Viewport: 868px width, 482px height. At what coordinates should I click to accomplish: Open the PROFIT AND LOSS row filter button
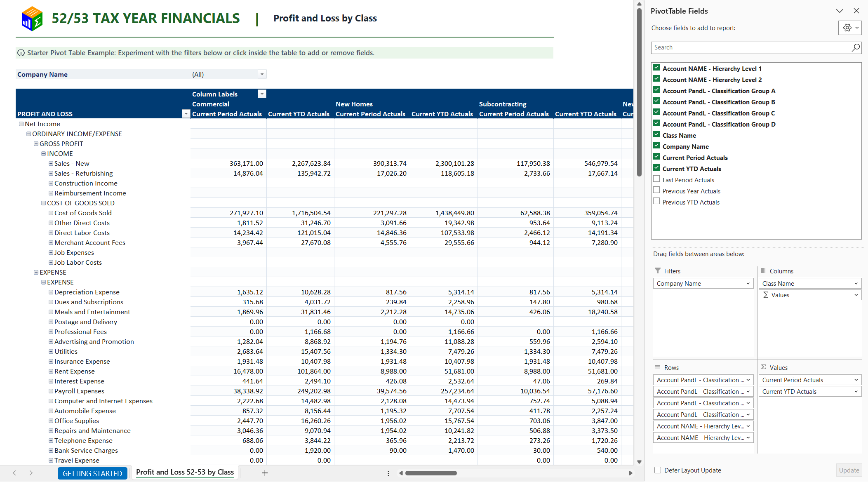click(x=186, y=114)
